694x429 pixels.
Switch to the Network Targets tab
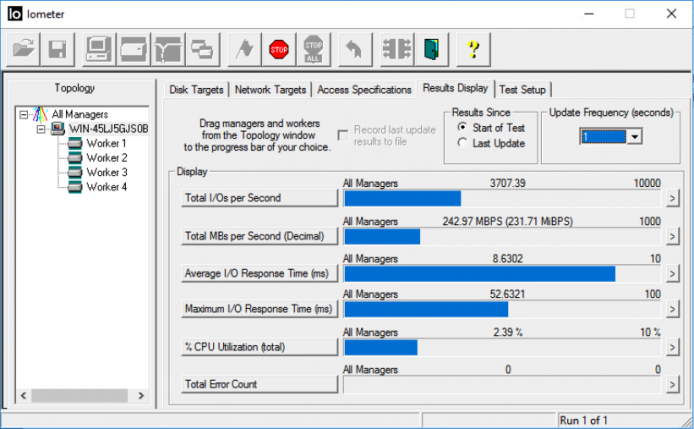[x=270, y=89]
